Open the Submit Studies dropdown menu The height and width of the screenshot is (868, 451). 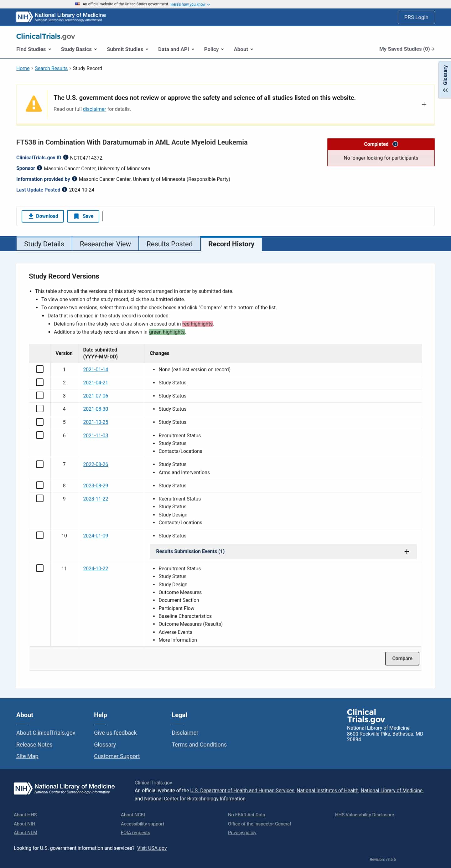click(x=127, y=49)
